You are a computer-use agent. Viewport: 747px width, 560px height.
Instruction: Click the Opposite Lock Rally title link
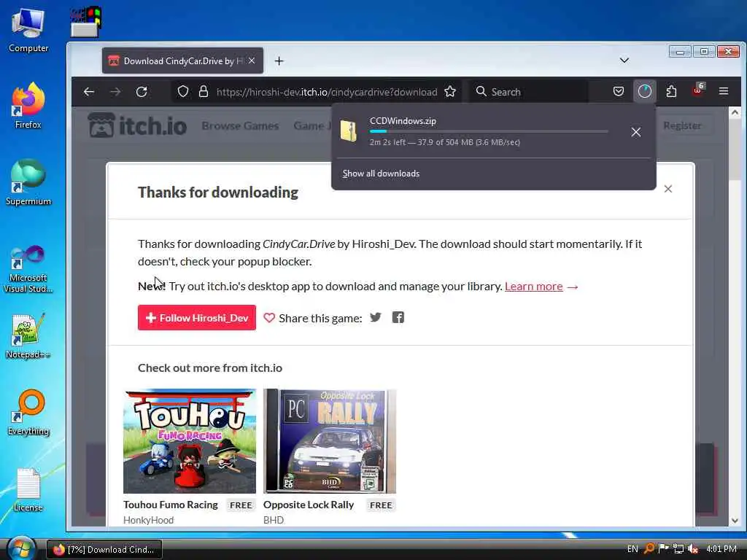click(x=309, y=505)
